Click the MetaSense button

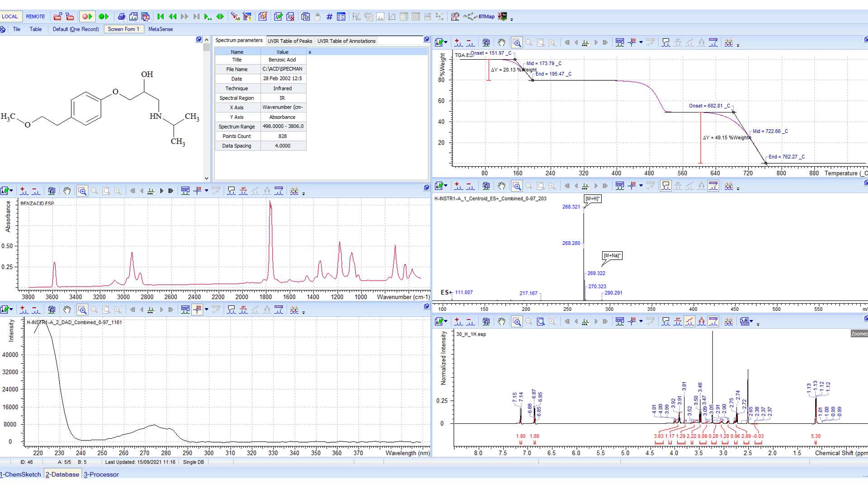click(160, 29)
